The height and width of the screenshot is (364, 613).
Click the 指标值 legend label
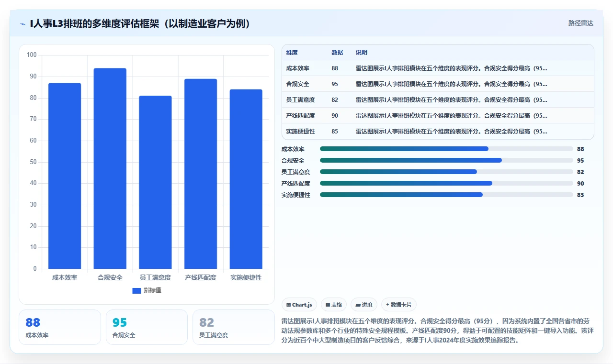153,290
